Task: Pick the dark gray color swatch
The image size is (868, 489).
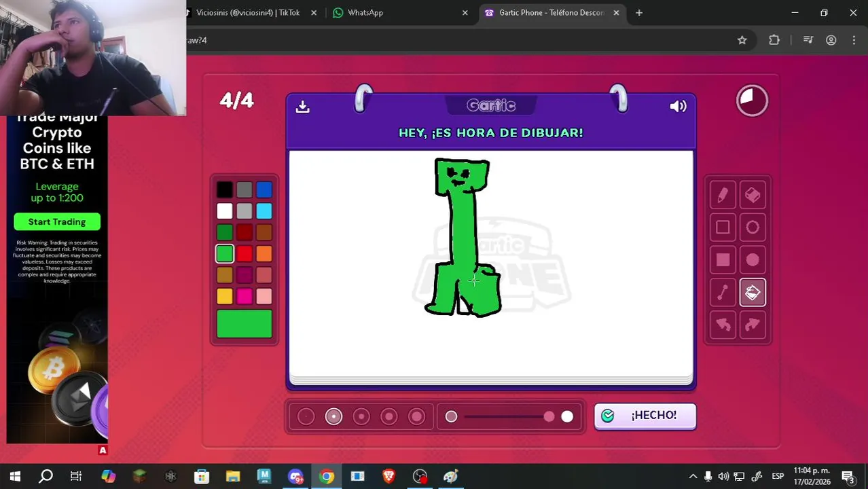Action: point(245,190)
